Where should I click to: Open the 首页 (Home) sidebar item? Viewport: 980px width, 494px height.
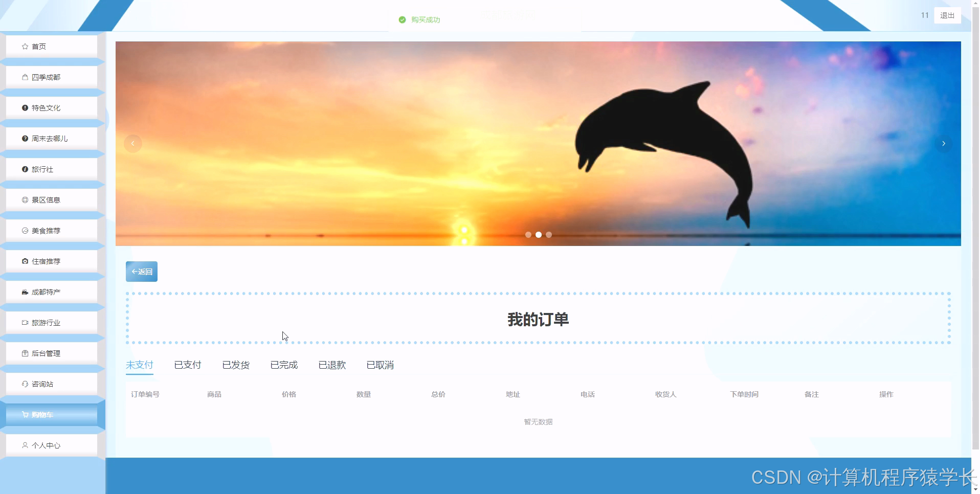pyautogui.click(x=38, y=46)
